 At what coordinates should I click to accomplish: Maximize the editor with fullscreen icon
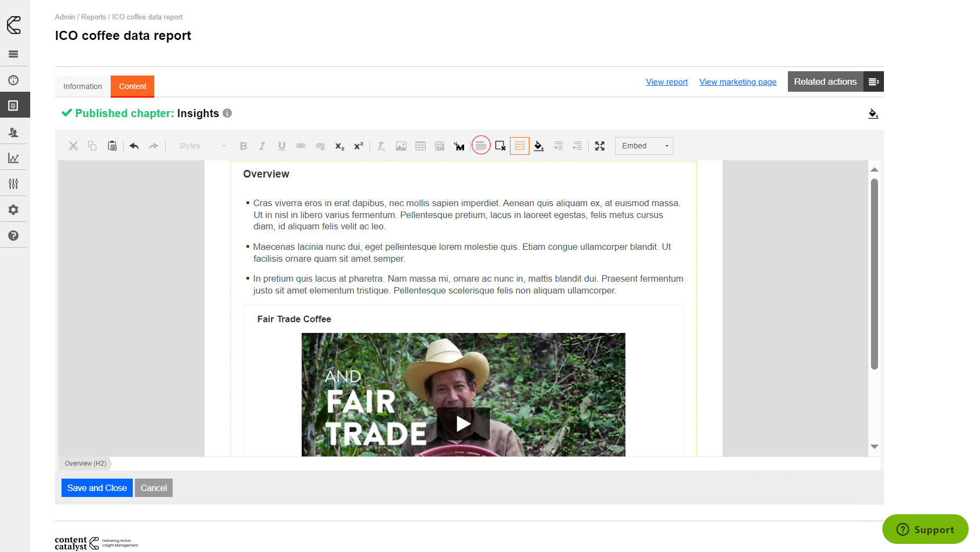pyautogui.click(x=600, y=146)
